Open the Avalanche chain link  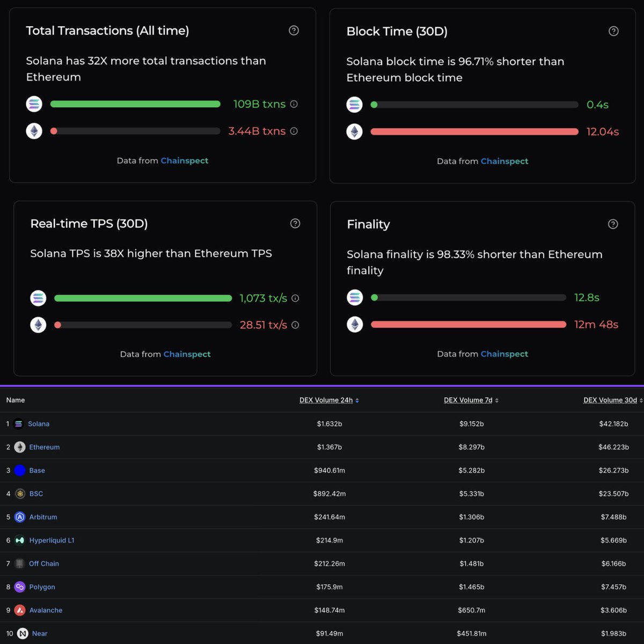pyautogui.click(x=46, y=610)
